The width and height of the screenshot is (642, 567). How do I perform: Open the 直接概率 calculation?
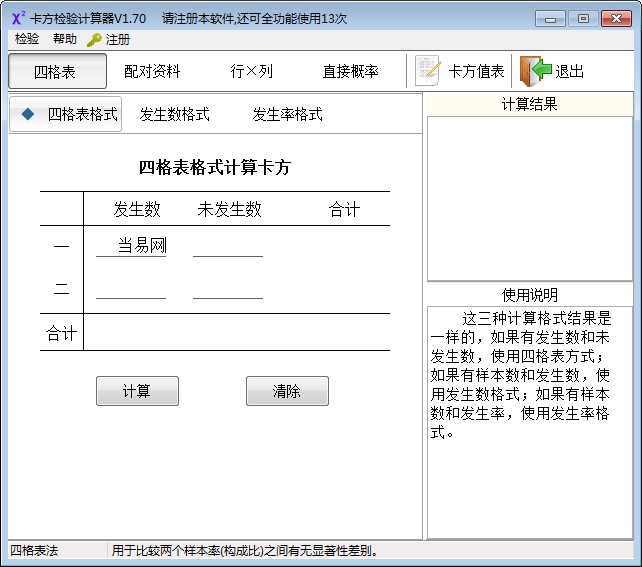tap(350, 71)
